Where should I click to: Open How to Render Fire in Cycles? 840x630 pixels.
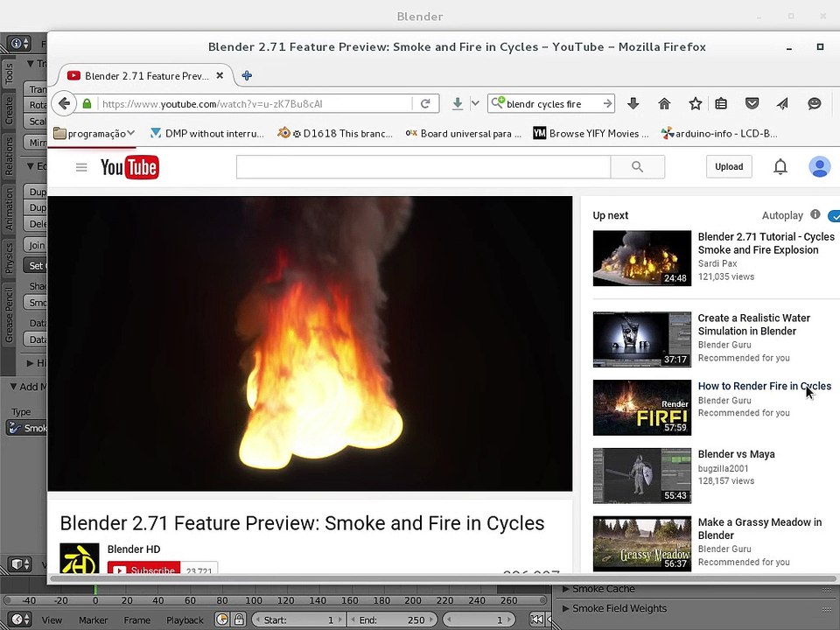point(765,386)
